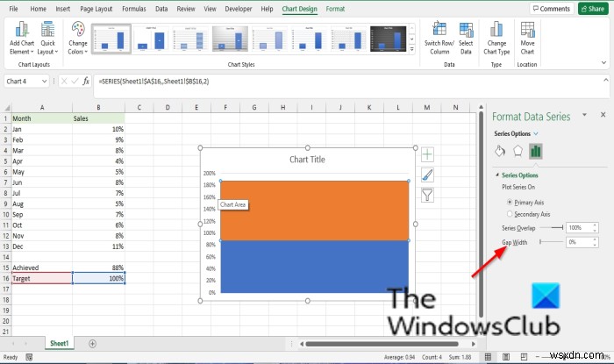Screen dimensions: 614x364
Task: Click the column B header
Action: [x=98, y=107]
